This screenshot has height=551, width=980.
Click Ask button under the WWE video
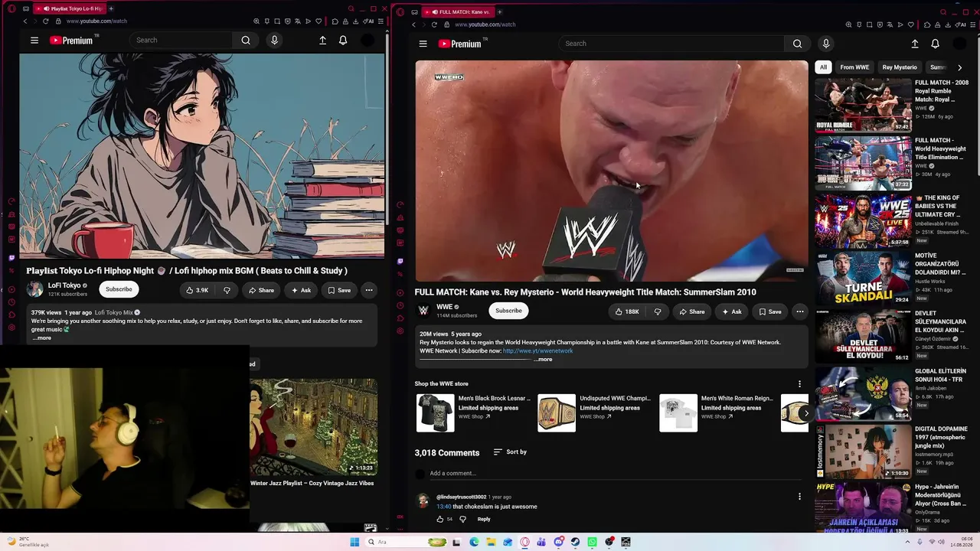731,311
